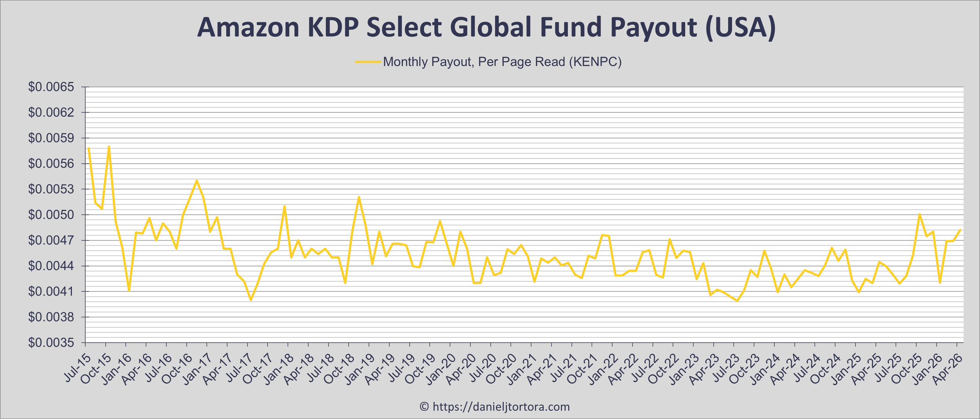The height and width of the screenshot is (419, 980).
Task: Click the Oct-15 payout peak on the line
Action: point(109,147)
